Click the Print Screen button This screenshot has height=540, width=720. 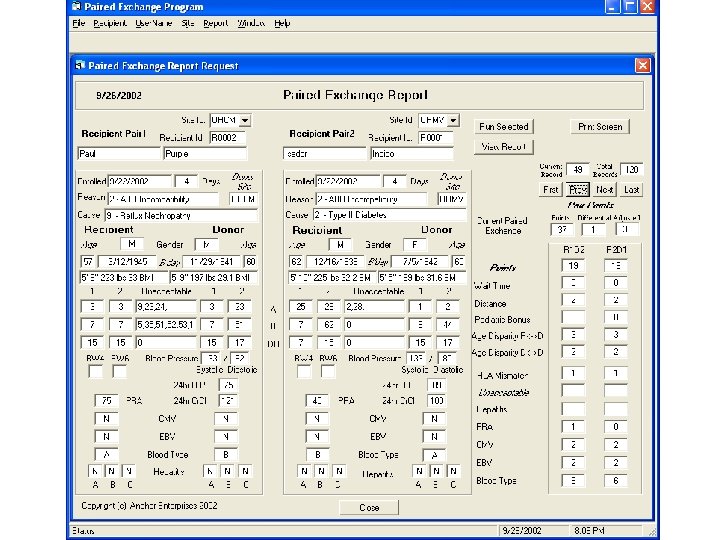click(600, 127)
